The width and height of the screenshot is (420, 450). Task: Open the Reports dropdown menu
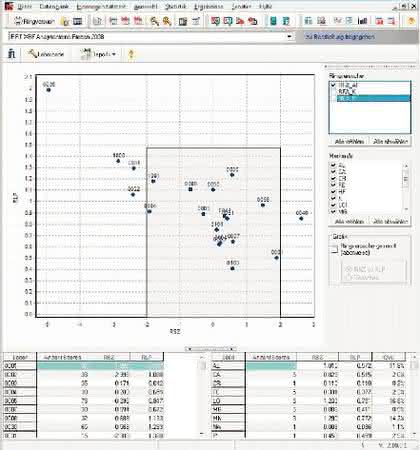[x=99, y=54]
